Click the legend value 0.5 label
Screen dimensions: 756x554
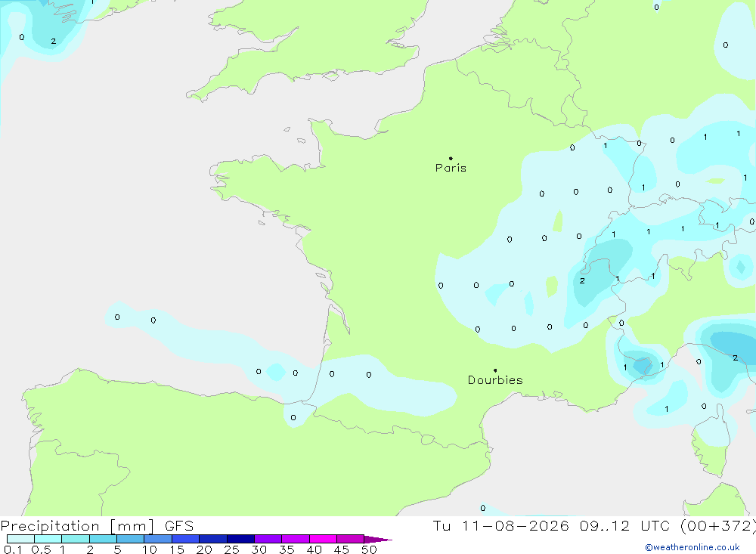click(42, 549)
